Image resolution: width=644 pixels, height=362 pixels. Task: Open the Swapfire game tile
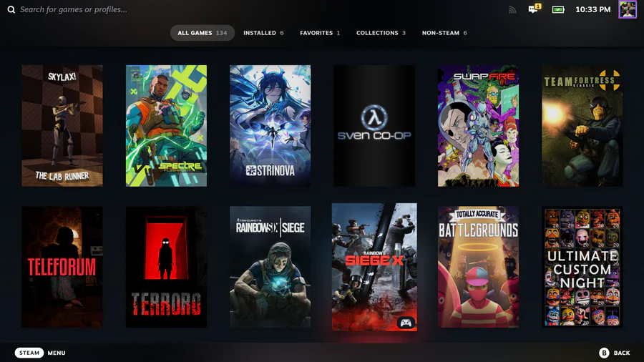(478, 126)
